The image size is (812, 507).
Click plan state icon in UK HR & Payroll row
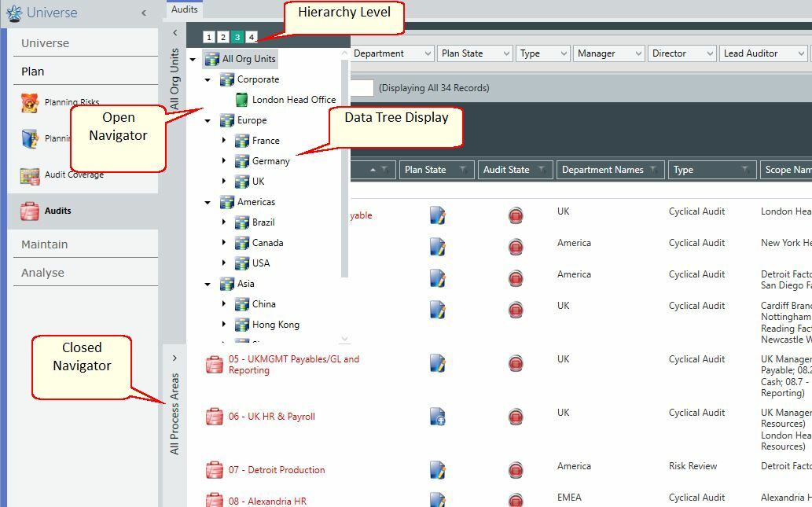tap(438, 417)
